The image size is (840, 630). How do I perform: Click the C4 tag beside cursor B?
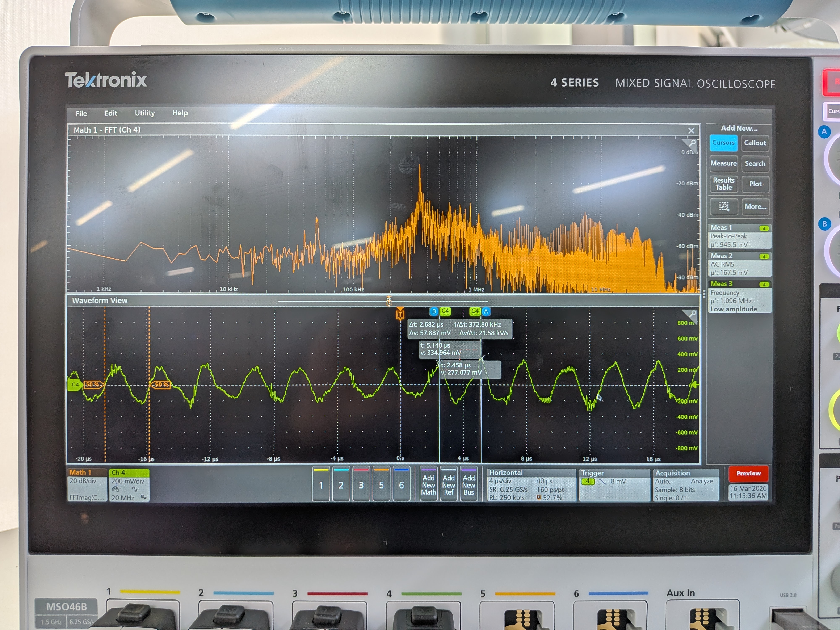click(445, 311)
